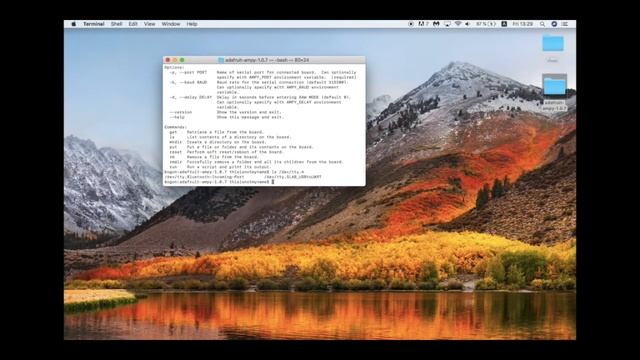The width and height of the screenshot is (640, 360).
Task: Select the adafruit-ampy-1.0.7 desktop folder
Action: [x=554, y=87]
